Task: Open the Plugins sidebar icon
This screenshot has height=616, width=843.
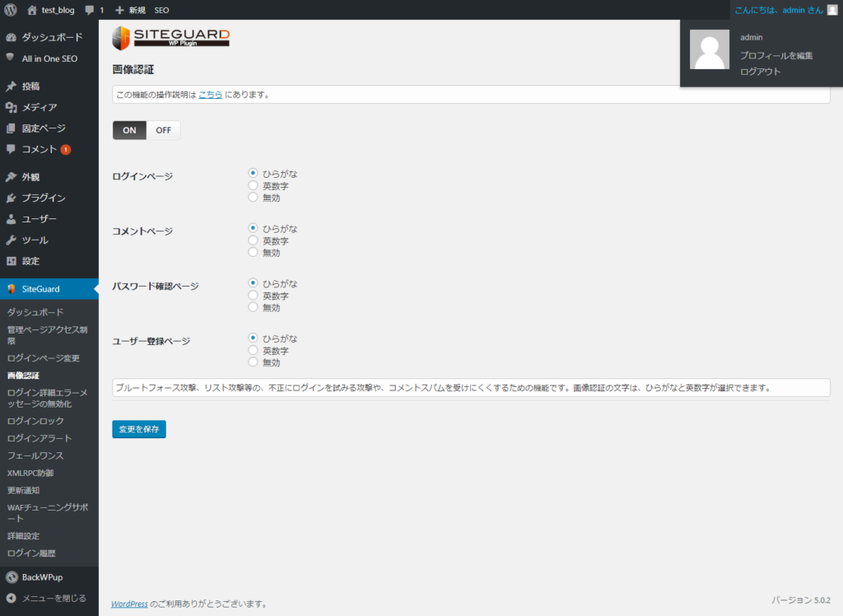Action: tap(11, 198)
